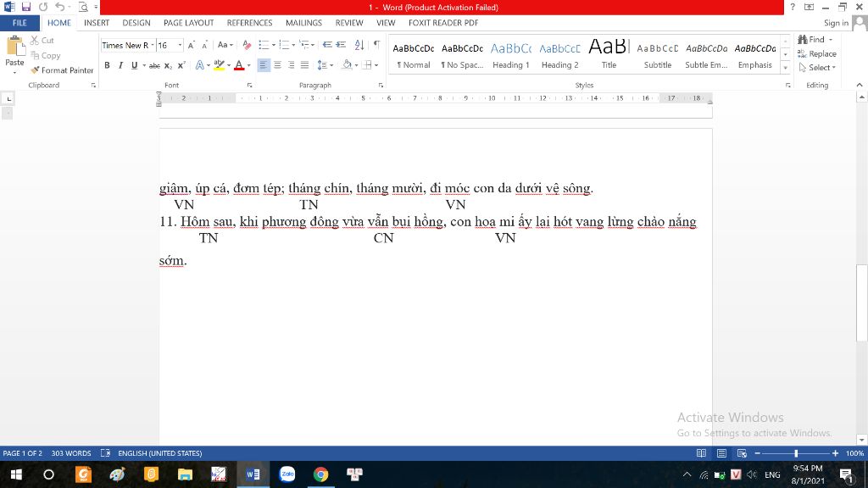The image size is (868, 488).
Task: Open line spacing dropdown
Action: pyautogui.click(x=325, y=65)
